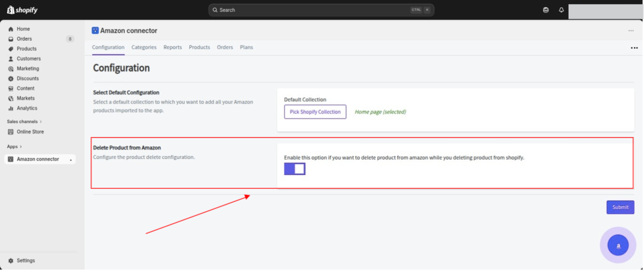Click the Marketing target icon
This screenshot has width=644, height=270.
point(11,69)
